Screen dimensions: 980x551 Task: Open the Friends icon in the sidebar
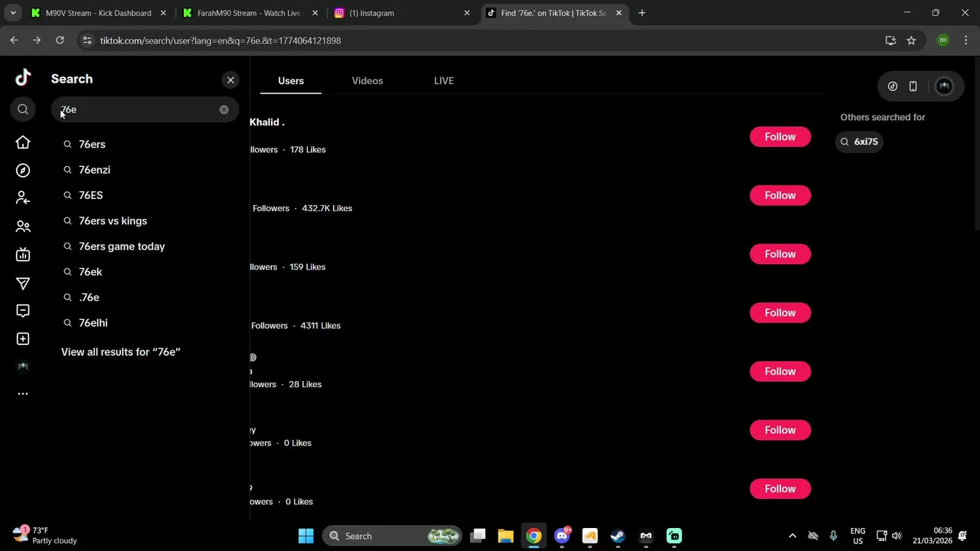pyautogui.click(x=23, y=227)
